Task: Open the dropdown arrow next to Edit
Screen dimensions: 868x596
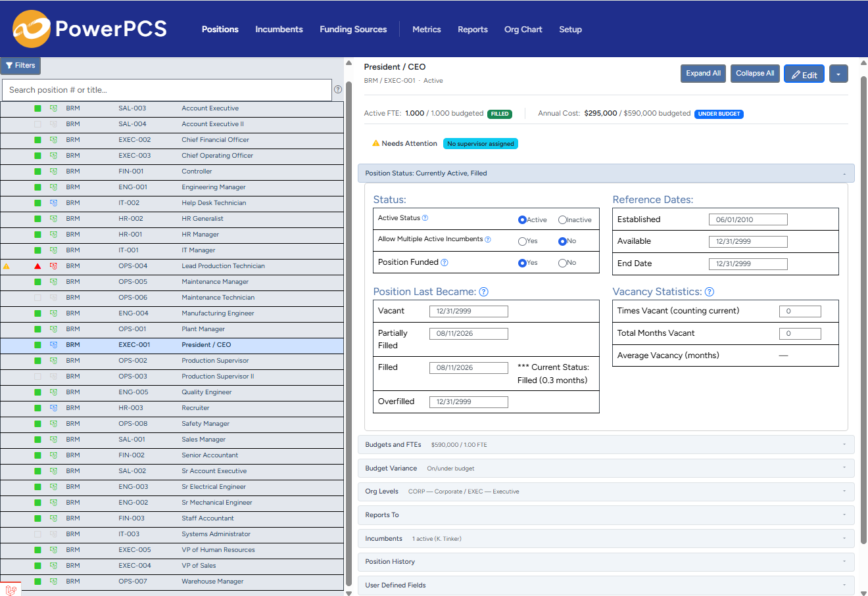Action: click(x=838, y=74)
